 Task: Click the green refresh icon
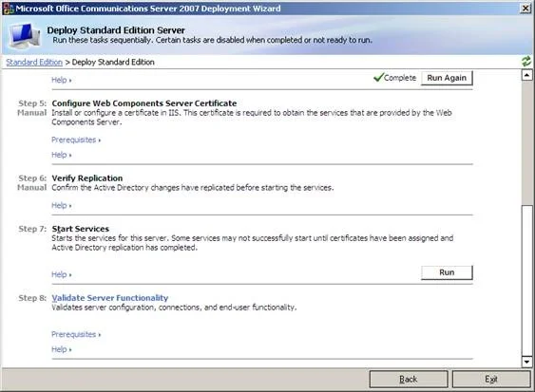click(526, 62)
